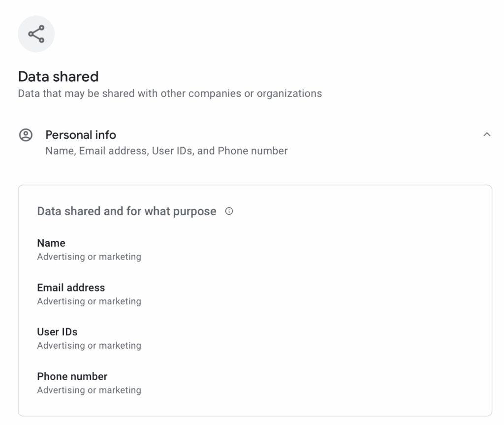This screenshot has height=425, width=504.
Task: Click the "Data shared" heading
Action: pyautogui.click(x=58, y=76)
